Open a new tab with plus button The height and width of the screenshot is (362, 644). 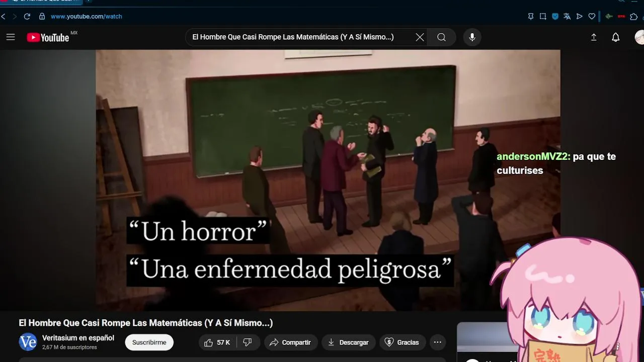(89, 2)
